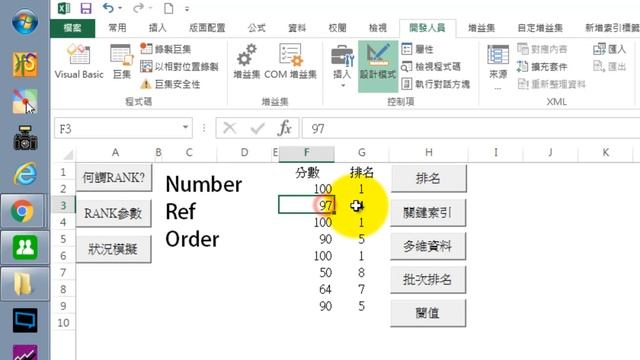This screenshot has width=640, height=360.
Task: Run Dialog (執行對話方塊) command
Action: click(435, 84)
